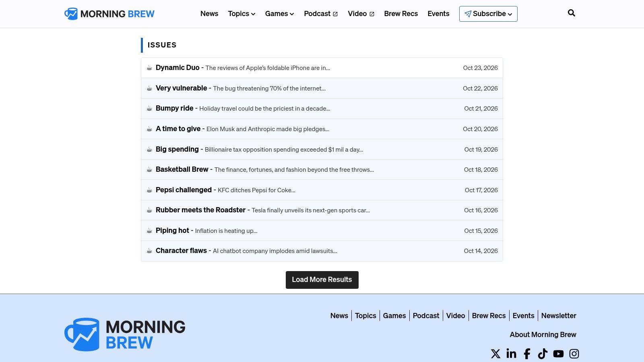Viewport: 644px width, 362px height.
Task: Click coffee cup icon beside Dynamic Duo
Action: (149, 68)
